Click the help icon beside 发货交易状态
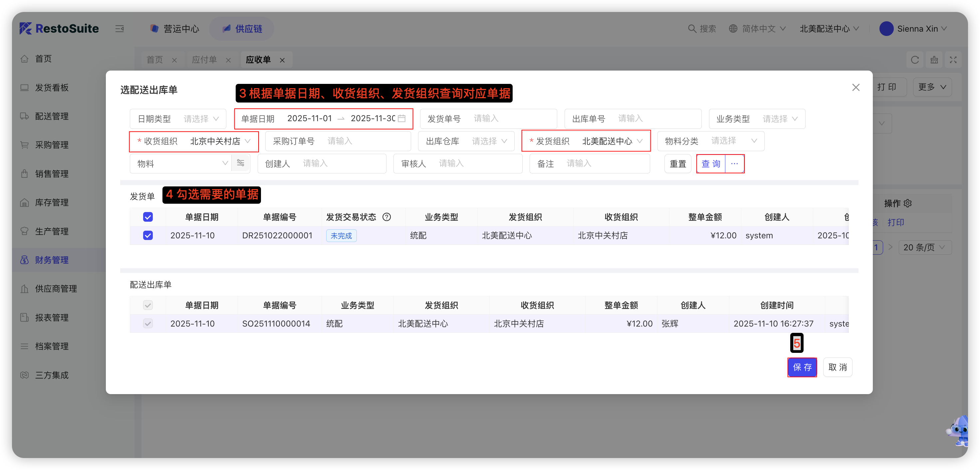The width and height of the screenshot is (980, 470). click(386, 217)
